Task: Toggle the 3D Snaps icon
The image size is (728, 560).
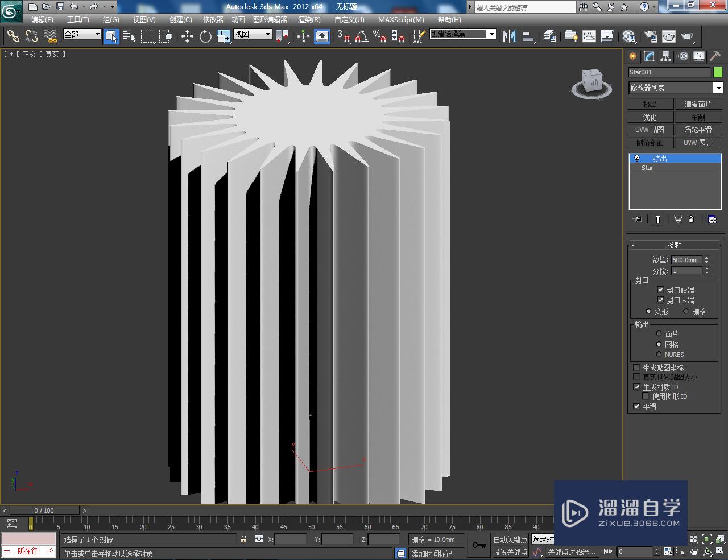Action: 343,36
